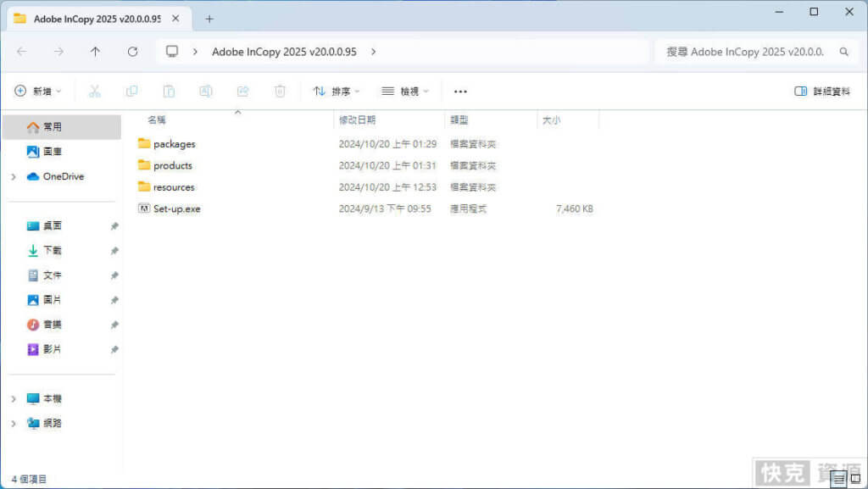This screenshot has width=868, height=489.
Task: Open Downloads quick access folder
Action: [44, 251]
